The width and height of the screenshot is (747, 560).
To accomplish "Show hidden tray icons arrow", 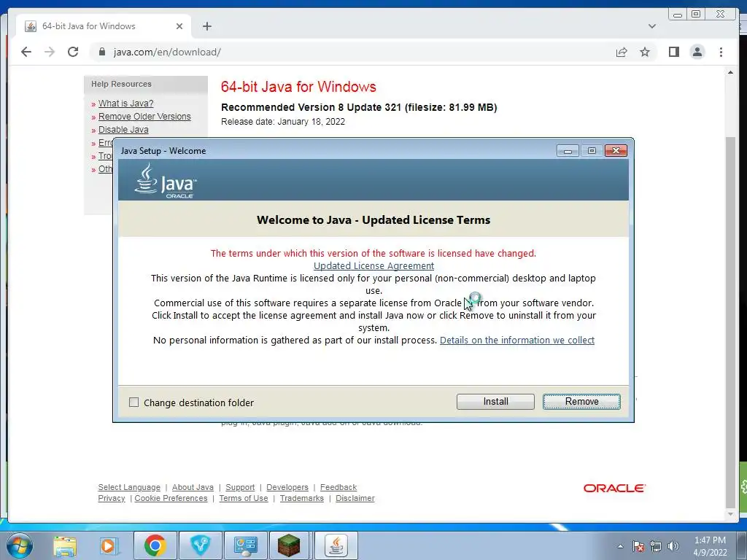I will [x=620, y=546].
